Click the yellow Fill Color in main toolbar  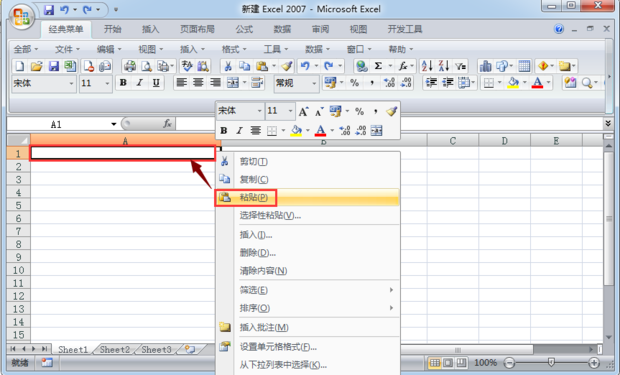click(x=513, y=83)
